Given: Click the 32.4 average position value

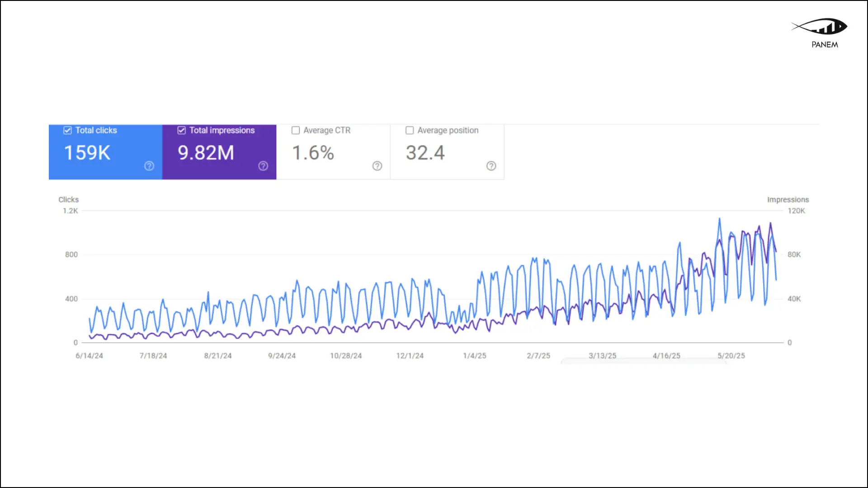Looking at the screenshot, I should [x=425, y=153].
